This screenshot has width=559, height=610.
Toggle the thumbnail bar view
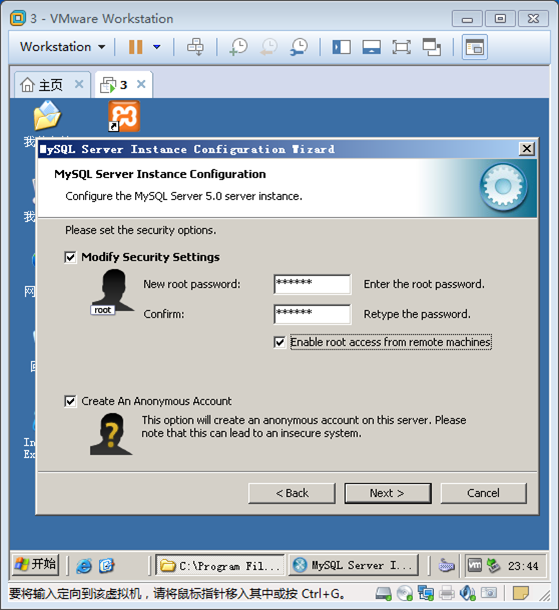[x=371, y=47]
